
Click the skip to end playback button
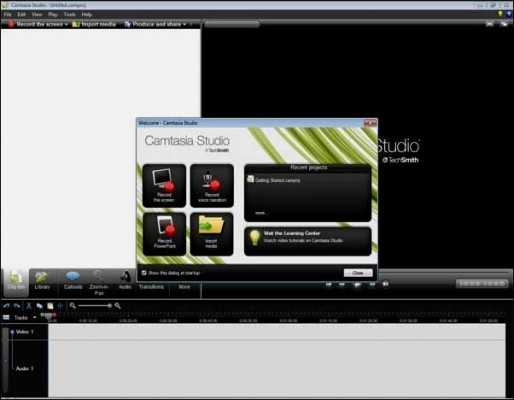pyautogui.click(x=386, y=284)
